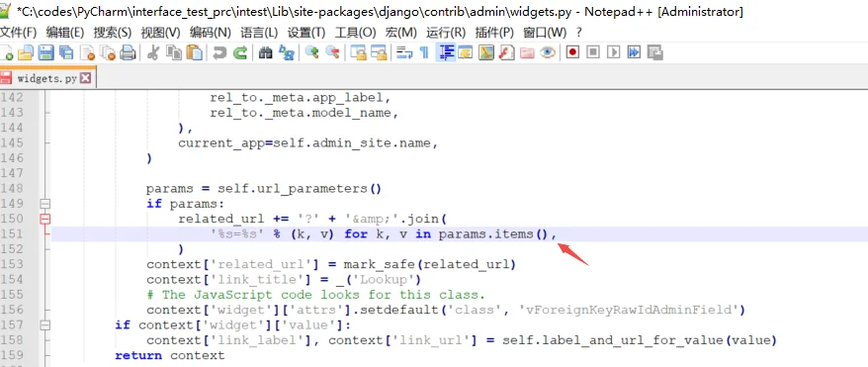Click the Undo arrow icon
The width and height of the screenshot is (868, 367).
(x=219, y=52)
